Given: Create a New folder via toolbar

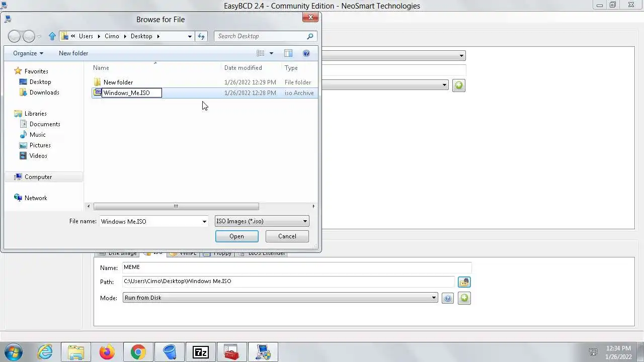Looking at the screenshot, I should (x=73, y=53).
